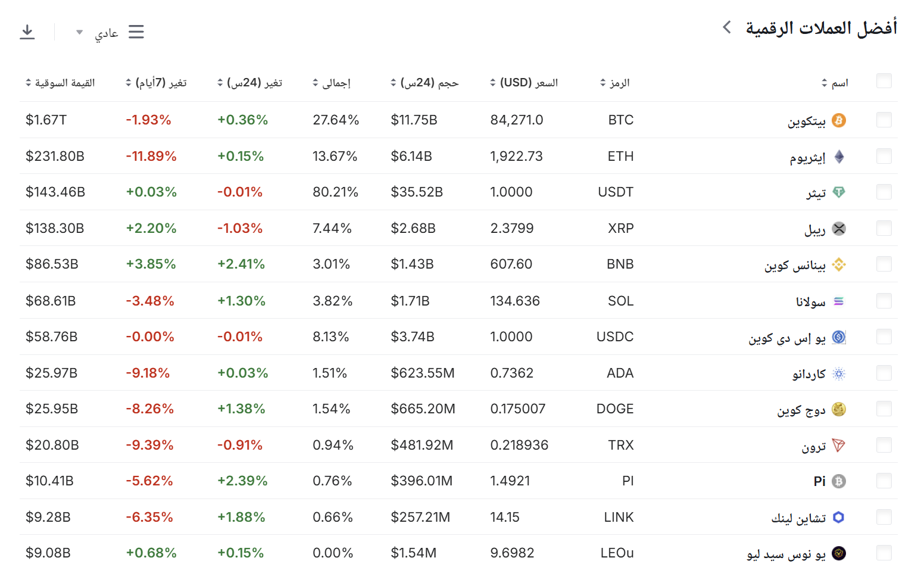924x567 pixels.
Task: Open the ريبل coin link
Action: coord(815,230)
